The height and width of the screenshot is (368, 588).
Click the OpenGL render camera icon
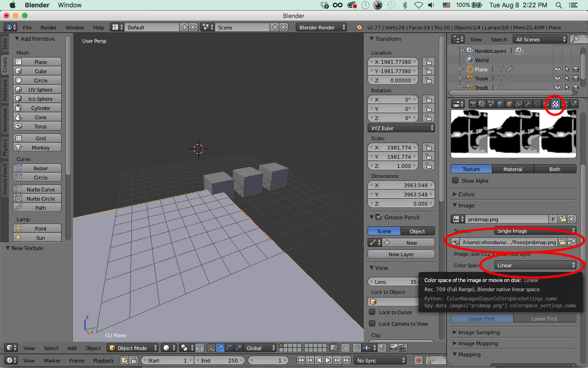[x=393, y=348]
